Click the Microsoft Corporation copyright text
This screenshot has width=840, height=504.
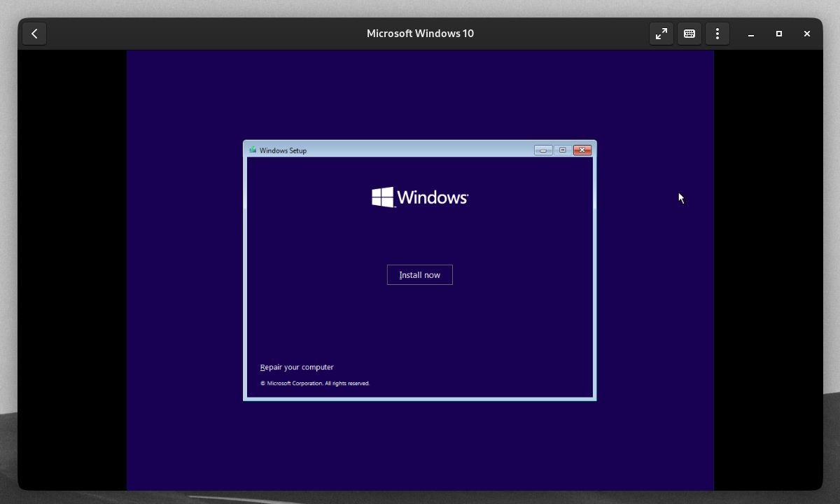[315, 384]
